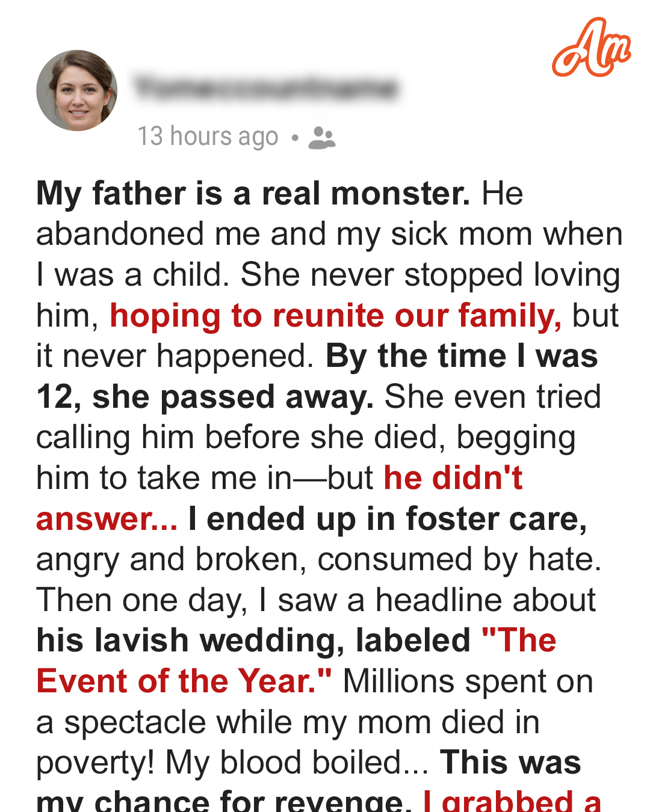Click 'Millions spent on' text

tap(468, 681)
